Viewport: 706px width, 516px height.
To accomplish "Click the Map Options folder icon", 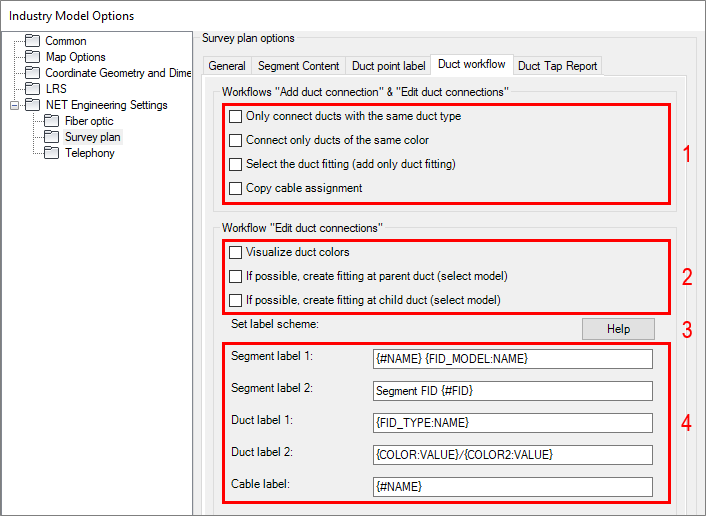I will (x=33, y=57).
